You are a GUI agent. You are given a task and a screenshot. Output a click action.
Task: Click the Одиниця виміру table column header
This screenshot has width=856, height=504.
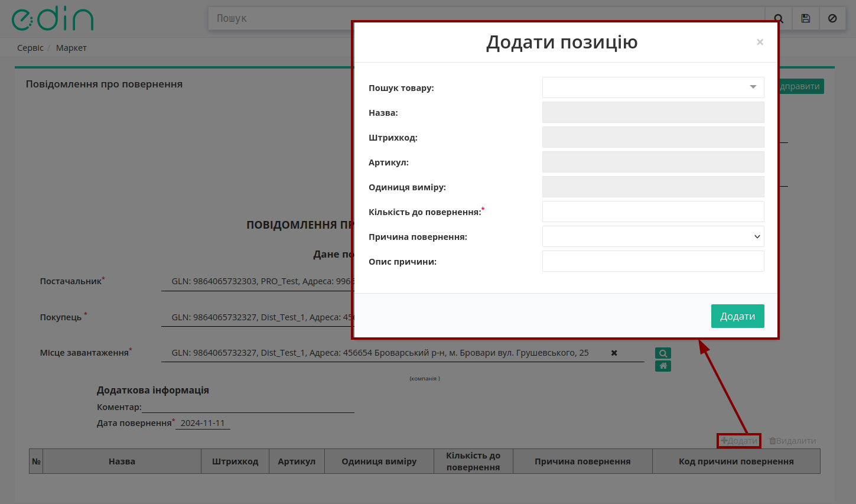coord(379,461)
